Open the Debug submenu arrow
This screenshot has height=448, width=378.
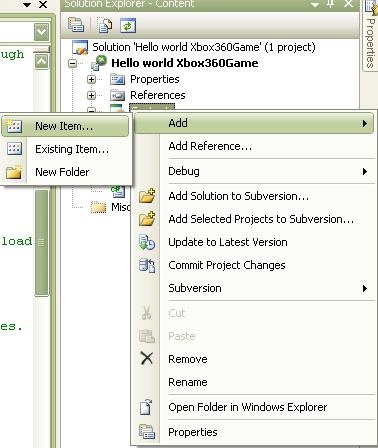[365, 171]
